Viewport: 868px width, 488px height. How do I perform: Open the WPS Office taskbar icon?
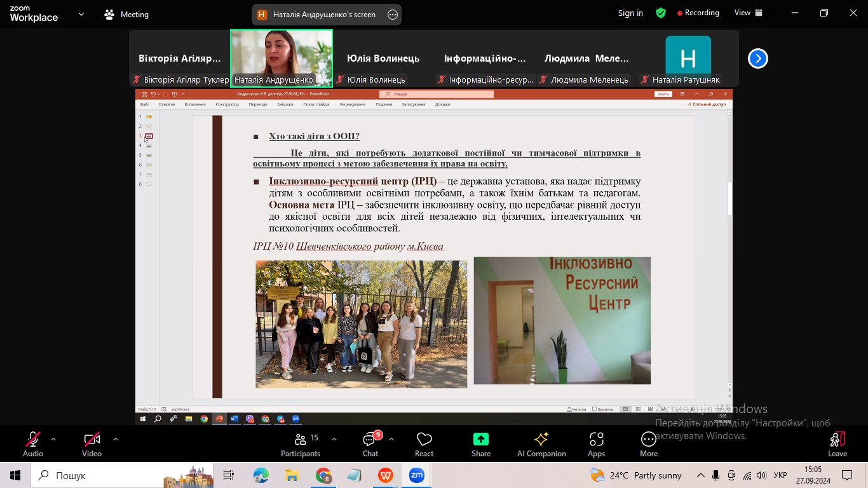click(x=386, y=475)
